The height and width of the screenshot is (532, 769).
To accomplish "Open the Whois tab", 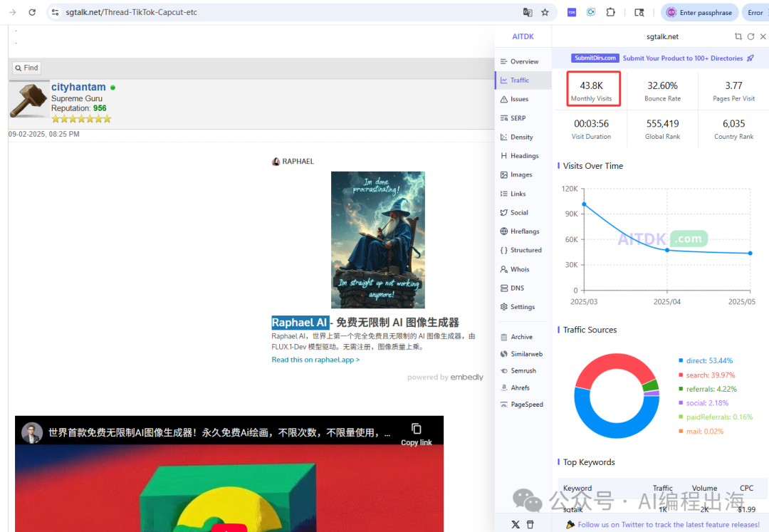I will 523,269.
